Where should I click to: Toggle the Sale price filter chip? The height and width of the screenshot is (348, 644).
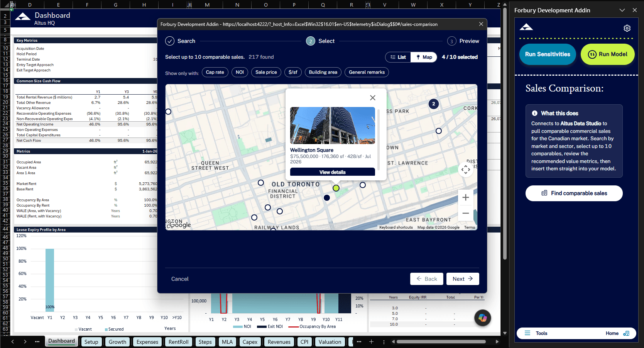[x=266, y=72]
